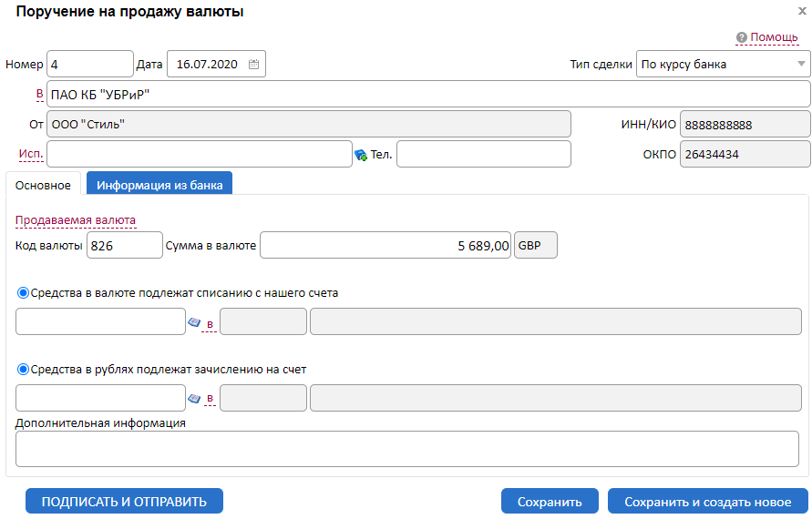
Task: Open the Основное tab
Action: click(x=43, y=185)
